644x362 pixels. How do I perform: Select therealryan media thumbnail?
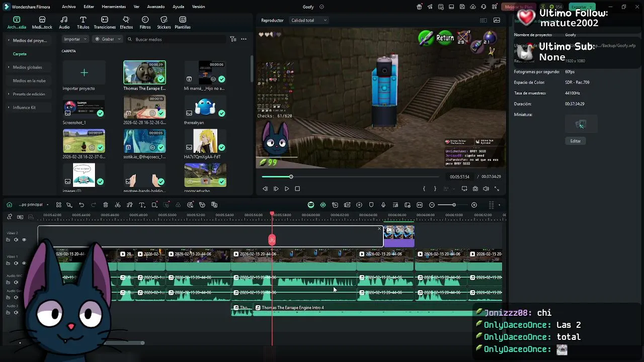point(205,107)
